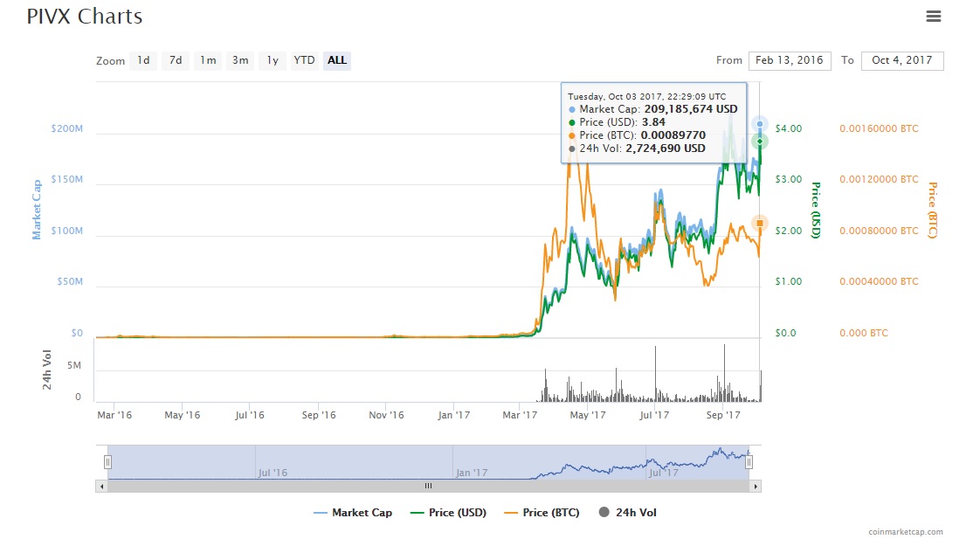980x539 pixels.
Task: Click the blue Market Cap data point marker
Action: [x=760, y=124]
